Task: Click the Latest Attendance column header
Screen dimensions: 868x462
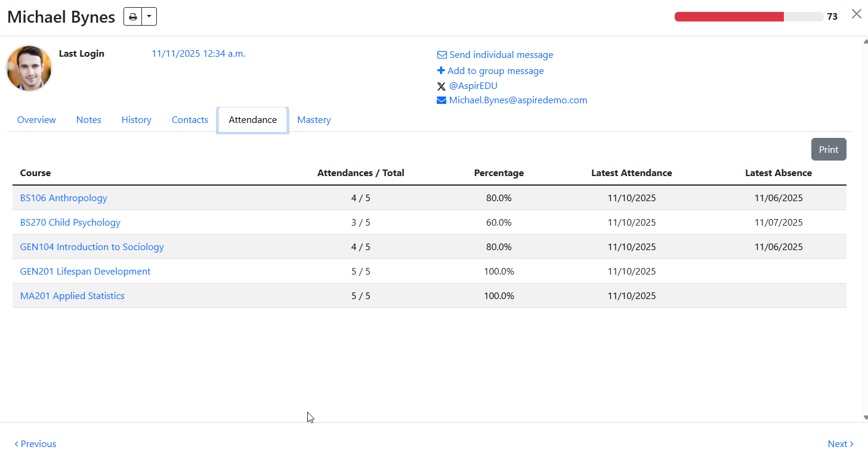Action: click(632, 173)
